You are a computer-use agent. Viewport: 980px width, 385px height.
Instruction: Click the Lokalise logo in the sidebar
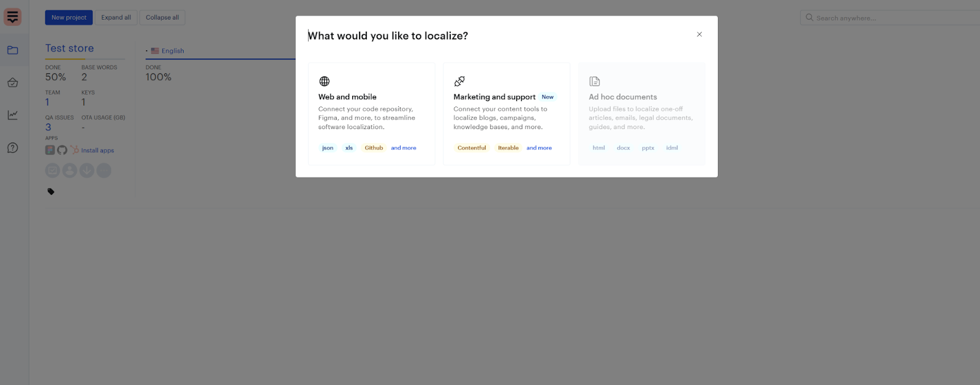[13, 17]
